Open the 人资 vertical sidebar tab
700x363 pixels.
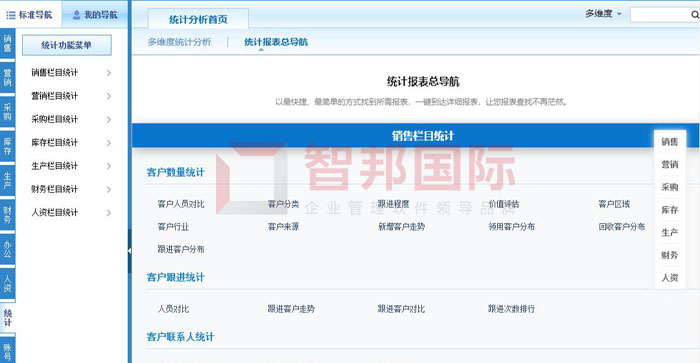(x=8, y=284)
